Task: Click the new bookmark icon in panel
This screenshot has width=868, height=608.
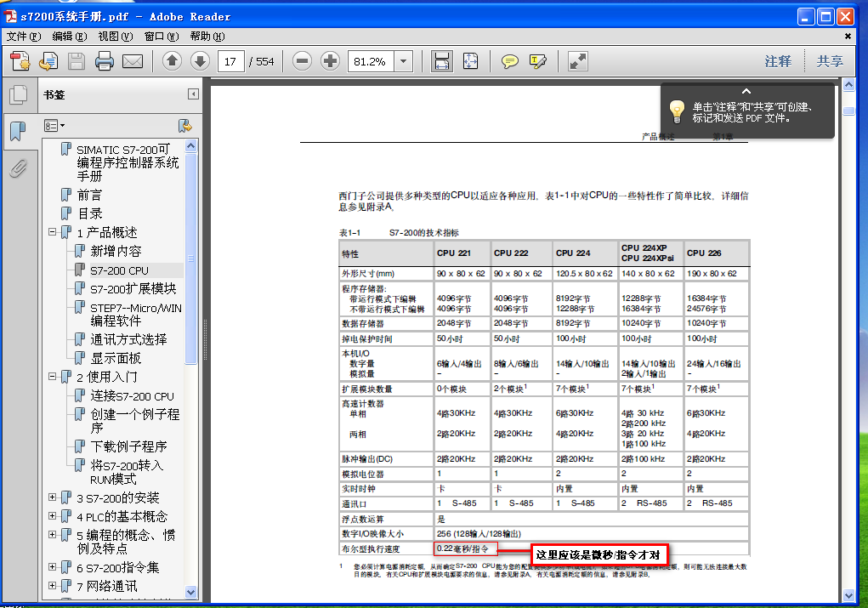Action: click(x=184, y=126)
